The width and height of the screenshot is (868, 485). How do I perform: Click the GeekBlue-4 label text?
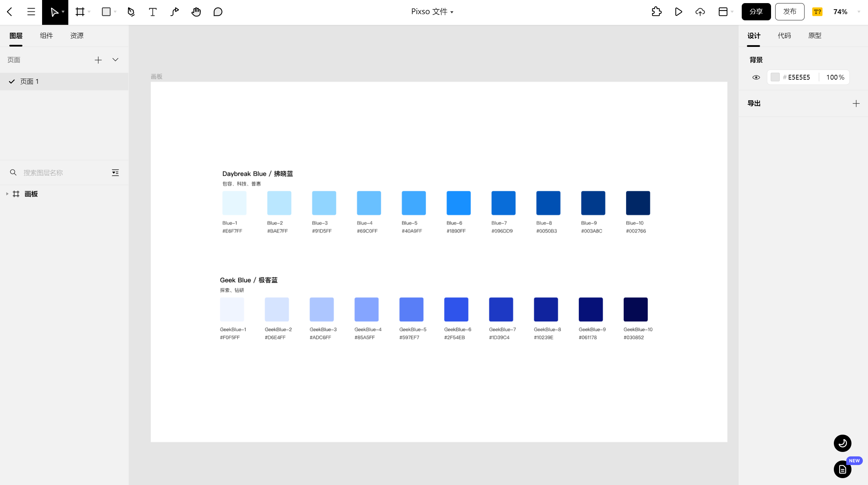click(x=368, y=330)
